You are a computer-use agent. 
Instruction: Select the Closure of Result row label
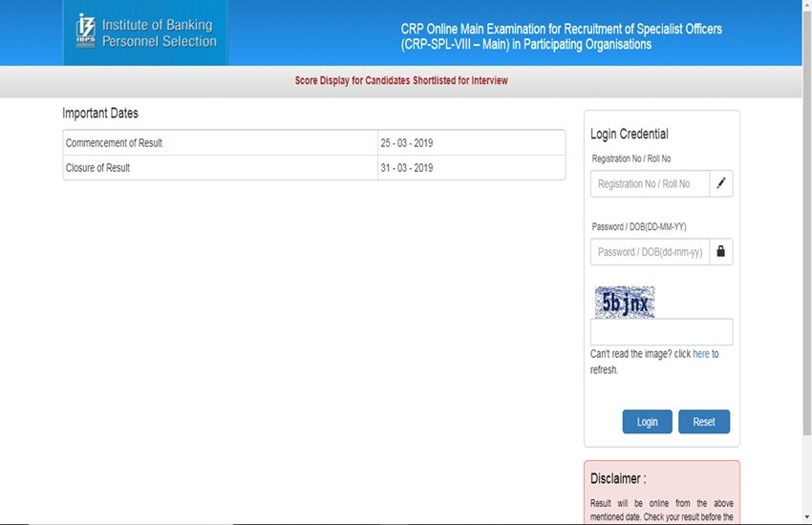(97, 168)
